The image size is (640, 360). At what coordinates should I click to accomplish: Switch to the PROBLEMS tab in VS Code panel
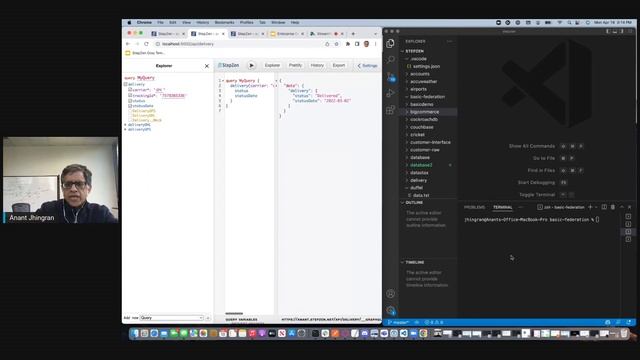[x=474, y=207]
